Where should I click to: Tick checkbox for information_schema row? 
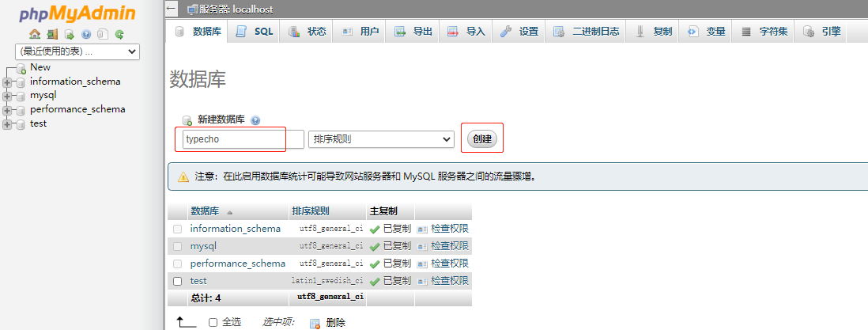(x=178, y=229)
